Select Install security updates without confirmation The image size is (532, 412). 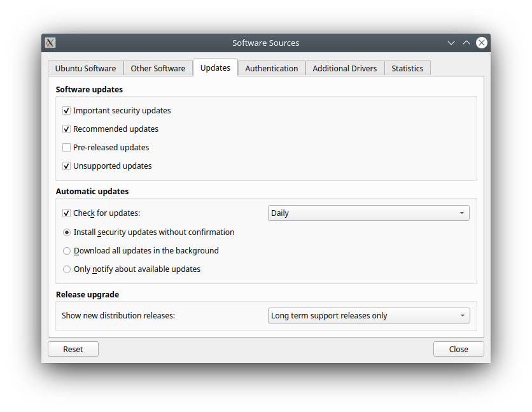click(67, 232)
